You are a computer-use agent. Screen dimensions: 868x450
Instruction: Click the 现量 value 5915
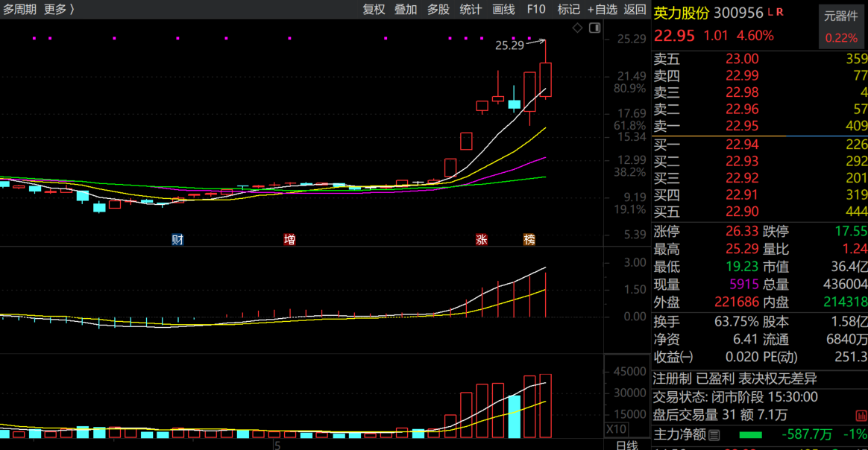point(744,285)
